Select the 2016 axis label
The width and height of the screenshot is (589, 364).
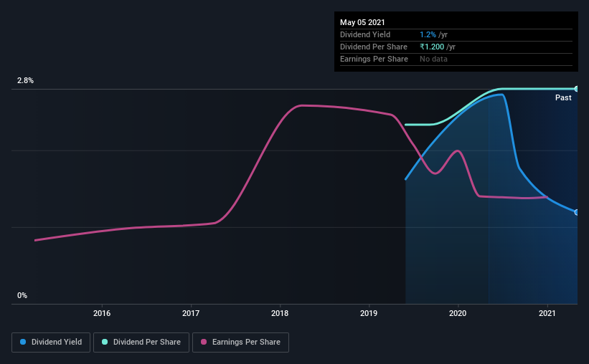click(102, 313)
